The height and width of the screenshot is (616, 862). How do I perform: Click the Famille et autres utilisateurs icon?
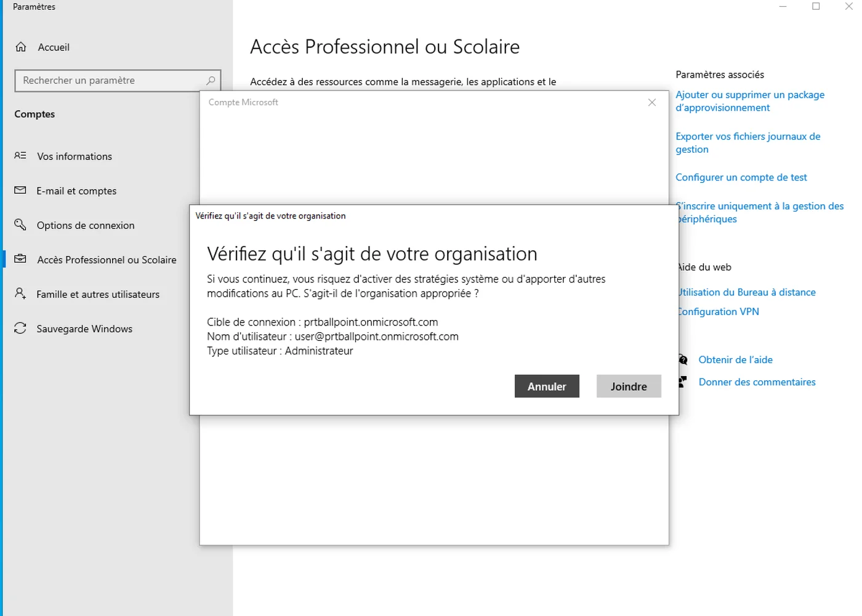pyautogui.click(x=20, y=294)
